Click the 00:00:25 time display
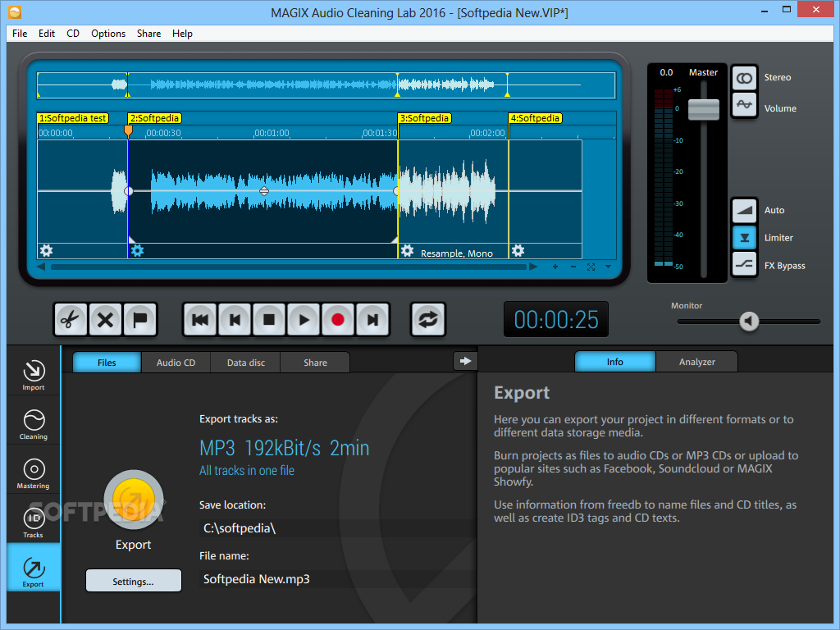 pyautogui.click(x=556, y=320)
